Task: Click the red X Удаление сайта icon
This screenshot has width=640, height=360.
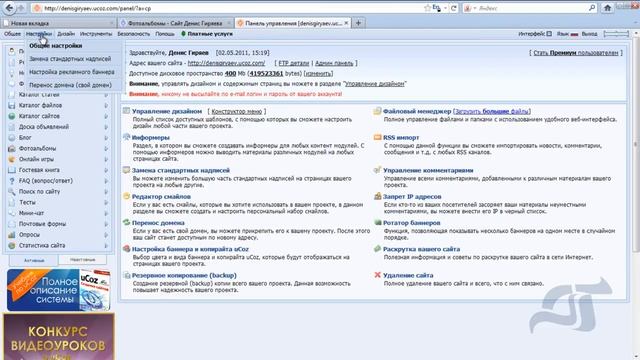Action: [378, 275]
